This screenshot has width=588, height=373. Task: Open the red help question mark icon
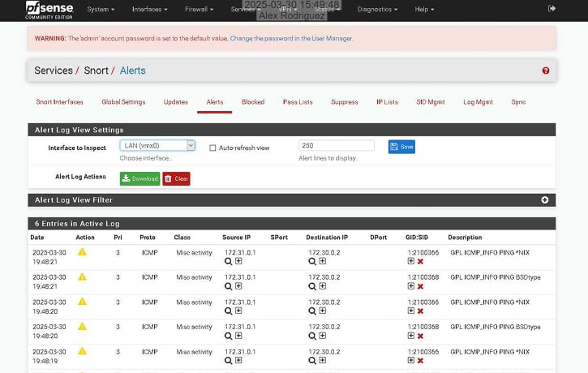[x=546, y=71]
